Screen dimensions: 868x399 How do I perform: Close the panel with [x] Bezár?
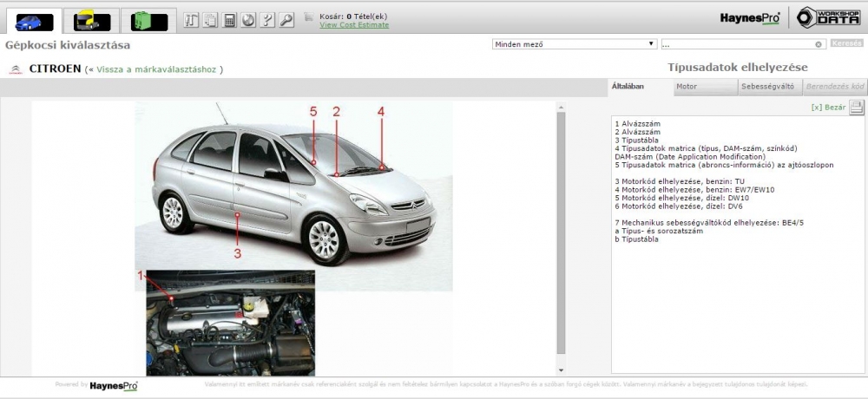(828, 108)
